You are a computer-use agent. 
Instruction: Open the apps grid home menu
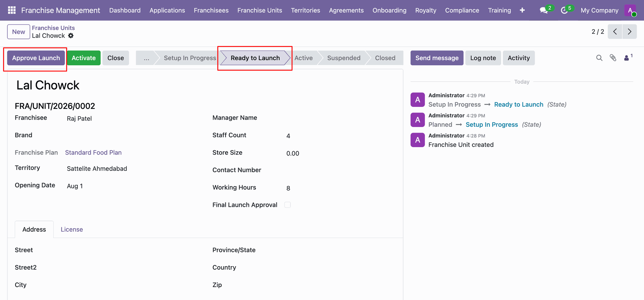(x=12, y=10)
